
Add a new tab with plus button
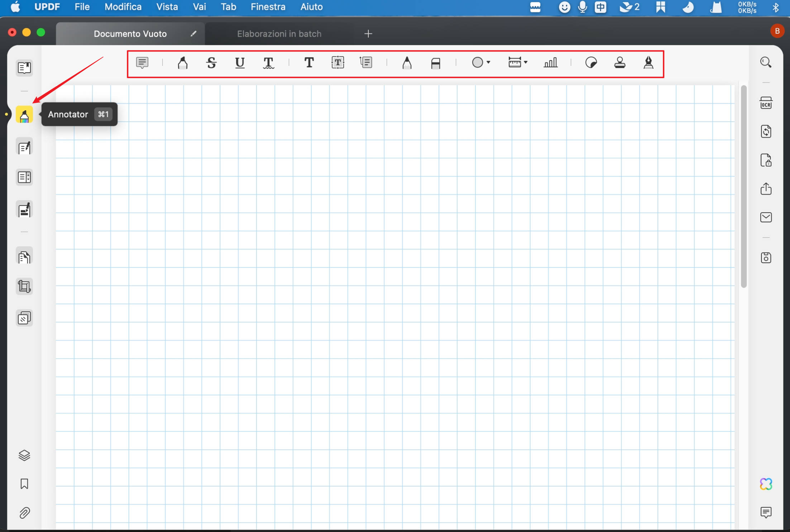pyautogui.click(x=368, y=34)
